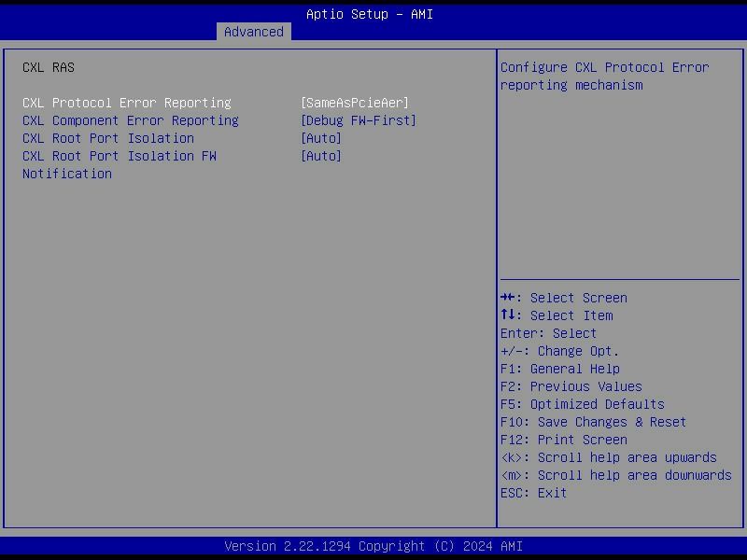Click the Select Item arrows hint
747x560 pixels.
point(557,315)
